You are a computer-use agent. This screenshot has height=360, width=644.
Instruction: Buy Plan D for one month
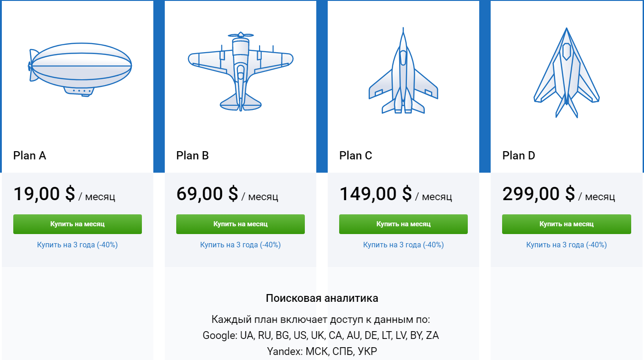566,224
